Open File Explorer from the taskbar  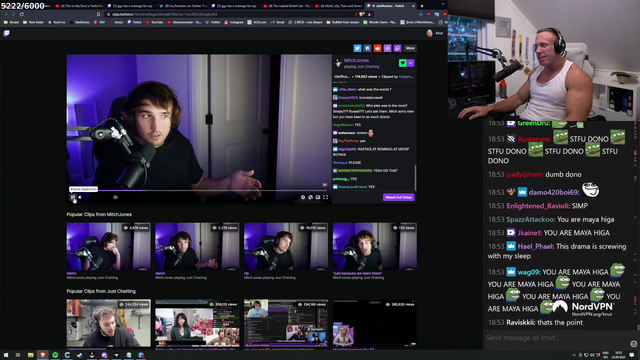coord(31,355)
